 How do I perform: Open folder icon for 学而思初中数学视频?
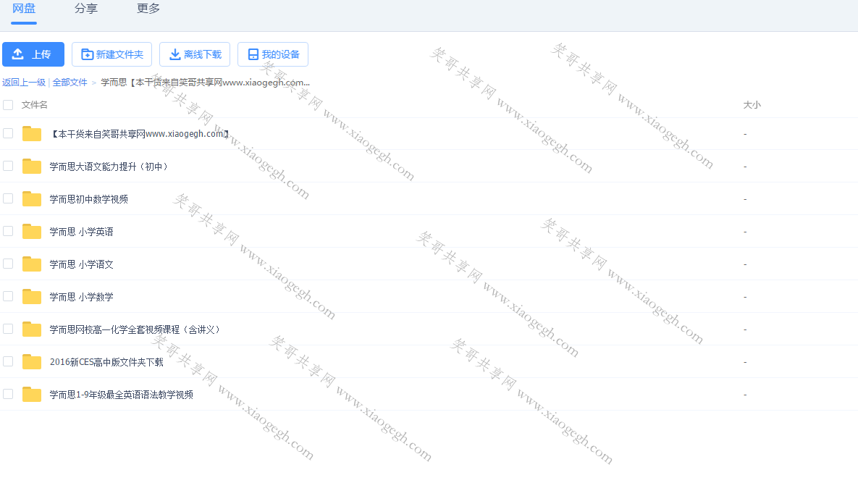click(x=32, y=198)
